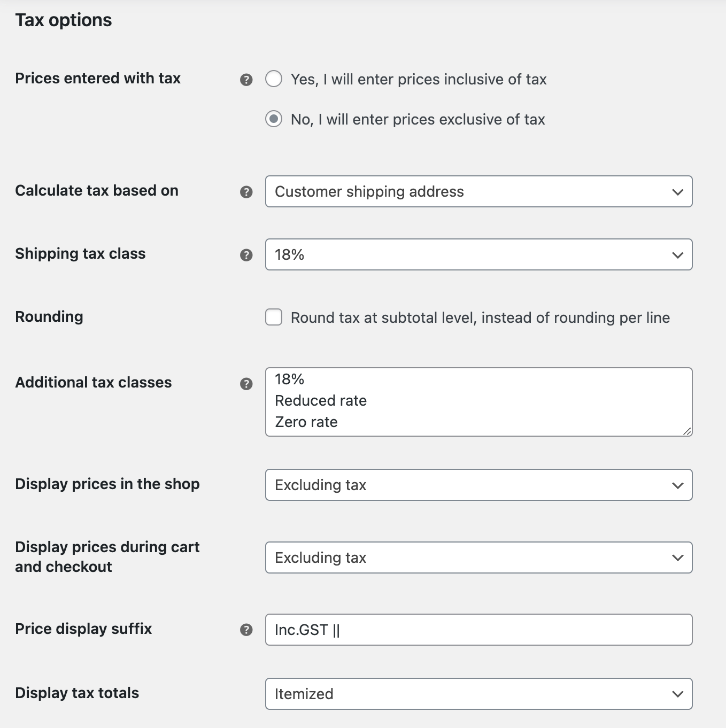The width and height of the screenshot is (726, 728).
Task: Click the 'Reduced rate' line in textarea
Action: pos(321,401)
